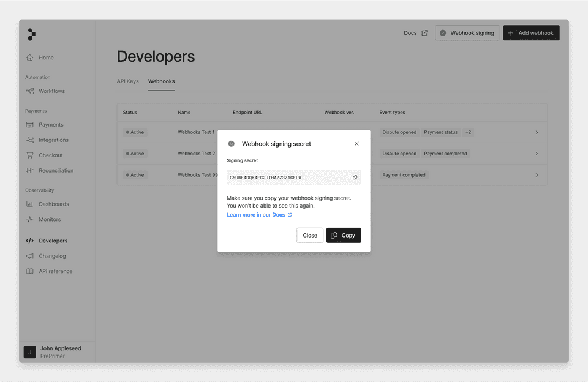Open Workflows in the Automation section
The width and height of the screenshot is (588, 382).
pyautogui.click(x=51, y=91)
